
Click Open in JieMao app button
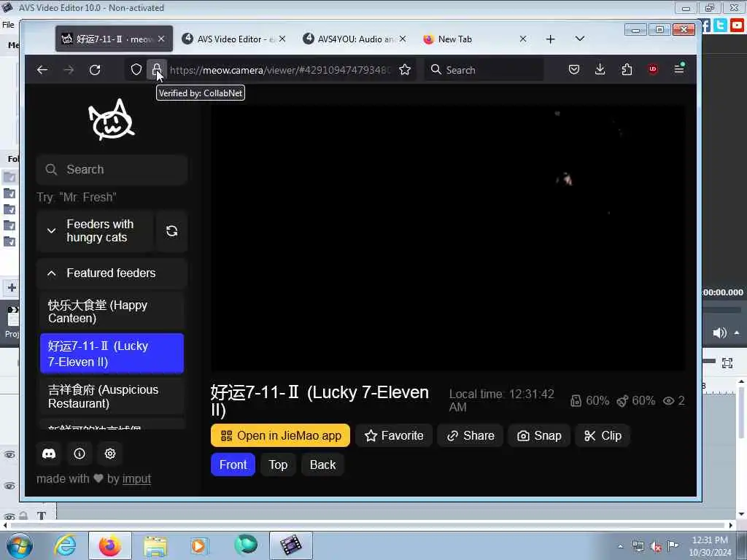point(280,436)
